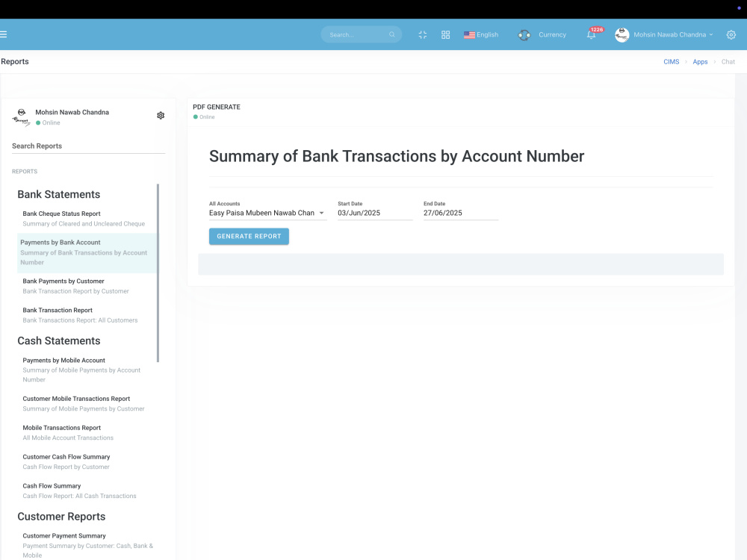Open the Currency selector
Image resolution: width=747 pixels, height=560 pixels.
point(552,35)
